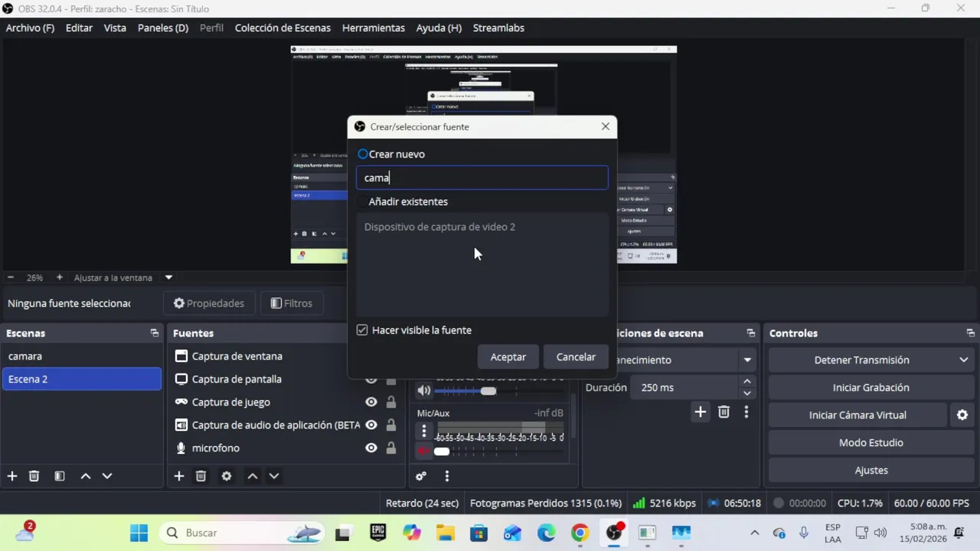Open virtual camera settings gear
Viewport: 980px width, 551px height.
962,415
